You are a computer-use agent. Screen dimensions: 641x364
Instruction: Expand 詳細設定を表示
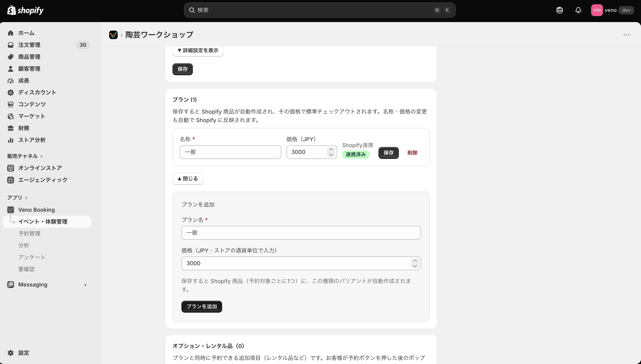coord(198,51)
